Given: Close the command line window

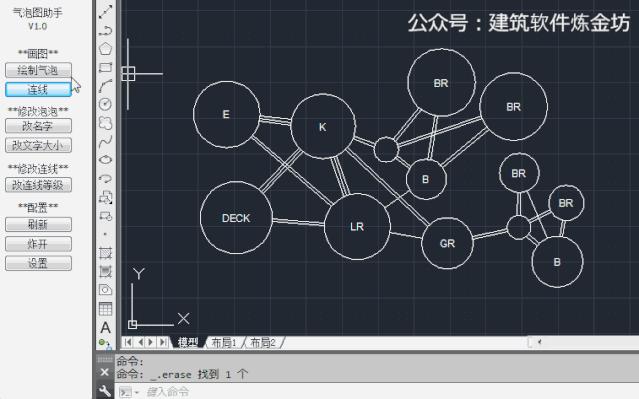Looking at the screenshot, I should click(x=104, y=372).
